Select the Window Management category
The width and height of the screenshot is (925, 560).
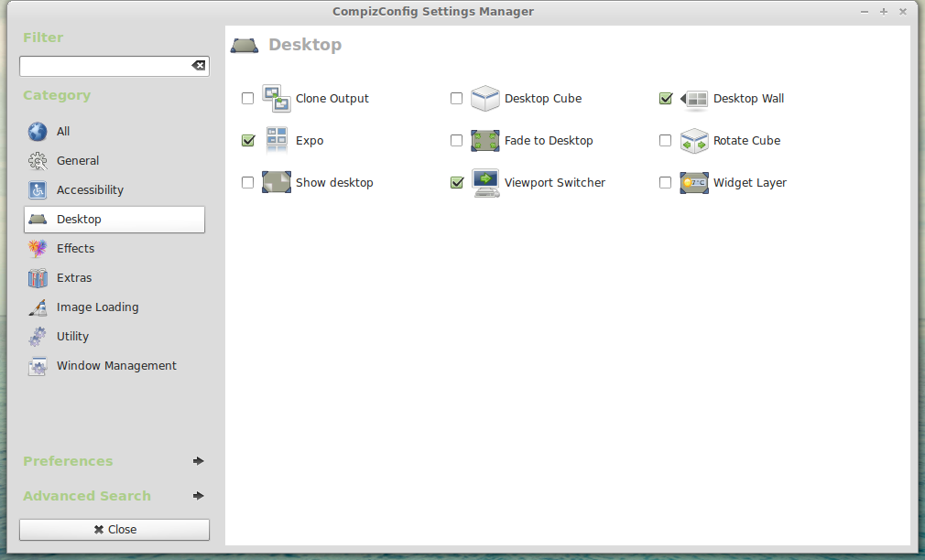[x=116, y=365]
